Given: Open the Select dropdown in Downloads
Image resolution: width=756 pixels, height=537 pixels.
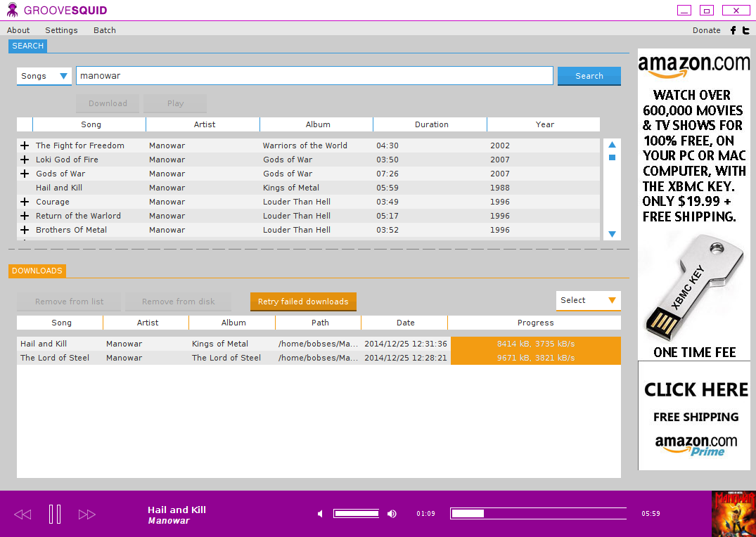Looking at the screenshot, I should point(588,300).
